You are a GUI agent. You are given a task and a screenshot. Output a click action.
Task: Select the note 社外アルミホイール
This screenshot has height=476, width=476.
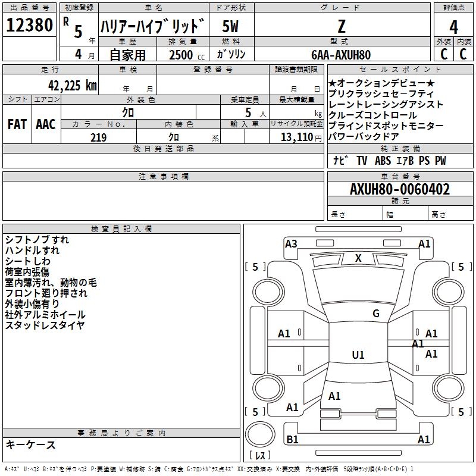coord(45,315)
